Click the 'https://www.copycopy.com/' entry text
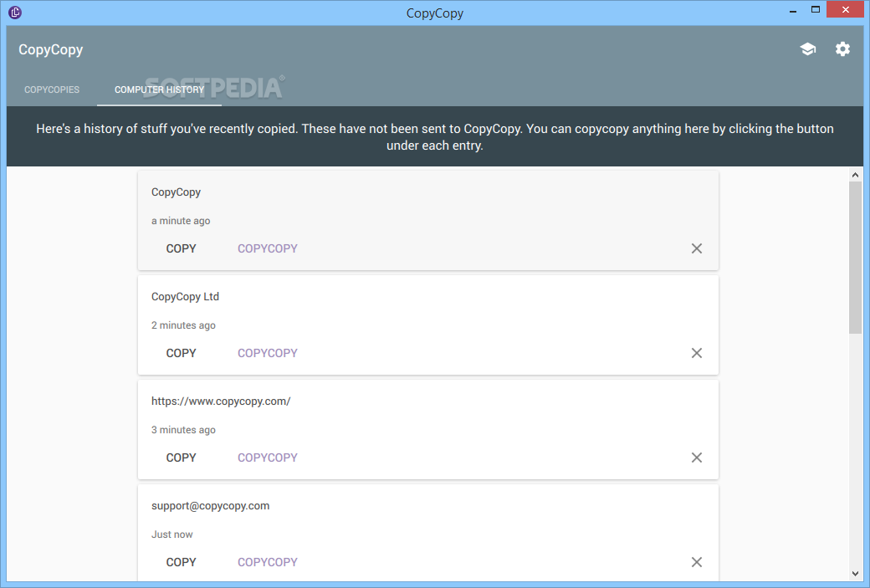 (x=221, y=401)
